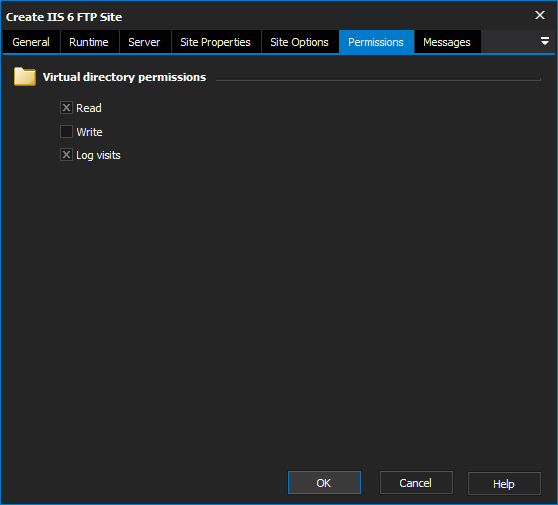
Task: Open the tab list dropdown arrow
Action: tap(545, 41)
